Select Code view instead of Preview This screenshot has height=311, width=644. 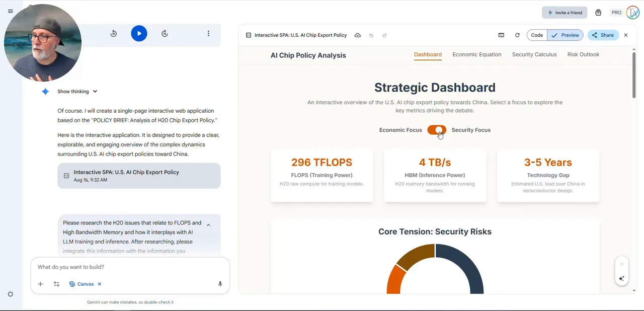(536, 35)
